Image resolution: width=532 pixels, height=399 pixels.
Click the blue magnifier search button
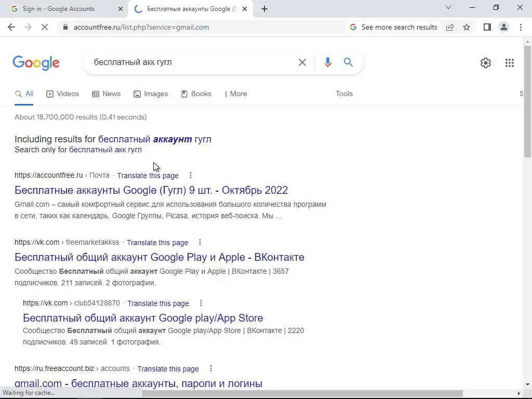click(348, 62)
